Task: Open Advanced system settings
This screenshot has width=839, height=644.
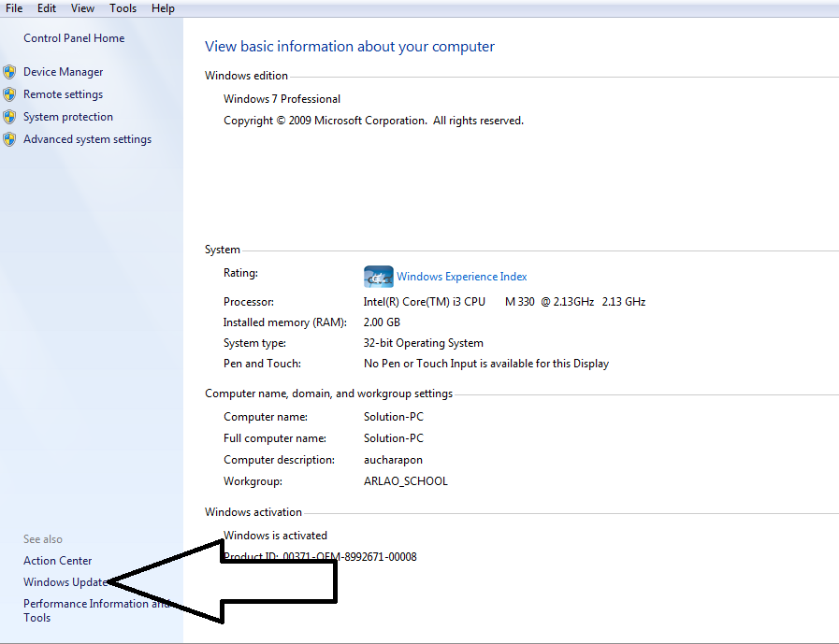Action: pyautogui.click(x=87, y=139)
